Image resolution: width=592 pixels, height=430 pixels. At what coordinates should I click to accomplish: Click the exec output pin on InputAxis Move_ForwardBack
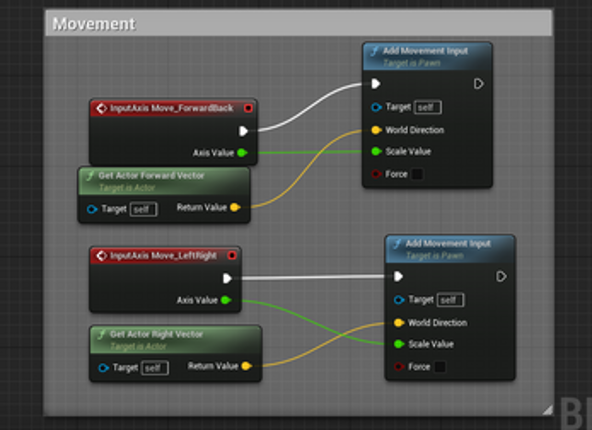[x=244, y=131]
